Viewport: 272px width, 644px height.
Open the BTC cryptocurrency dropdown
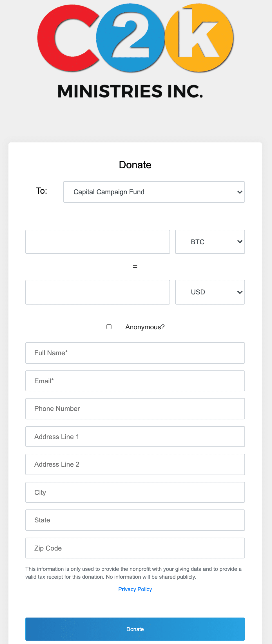210,242
